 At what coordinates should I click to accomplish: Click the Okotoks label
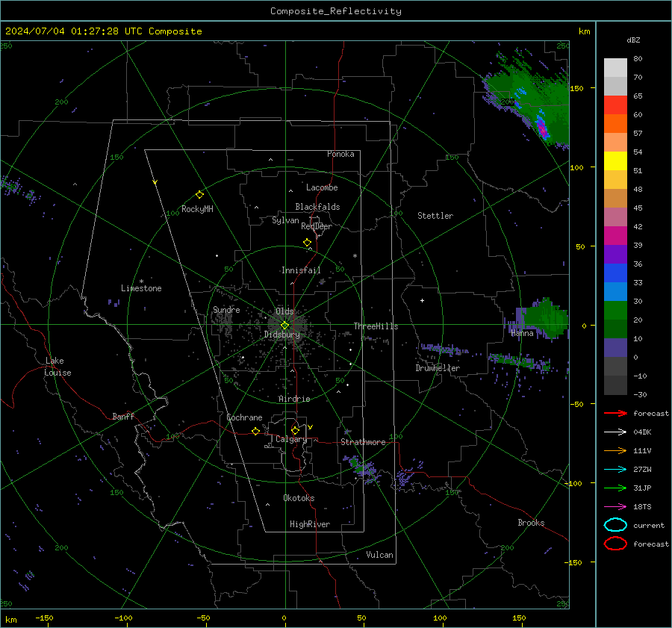pyautogui.click(x=299, y=498)
